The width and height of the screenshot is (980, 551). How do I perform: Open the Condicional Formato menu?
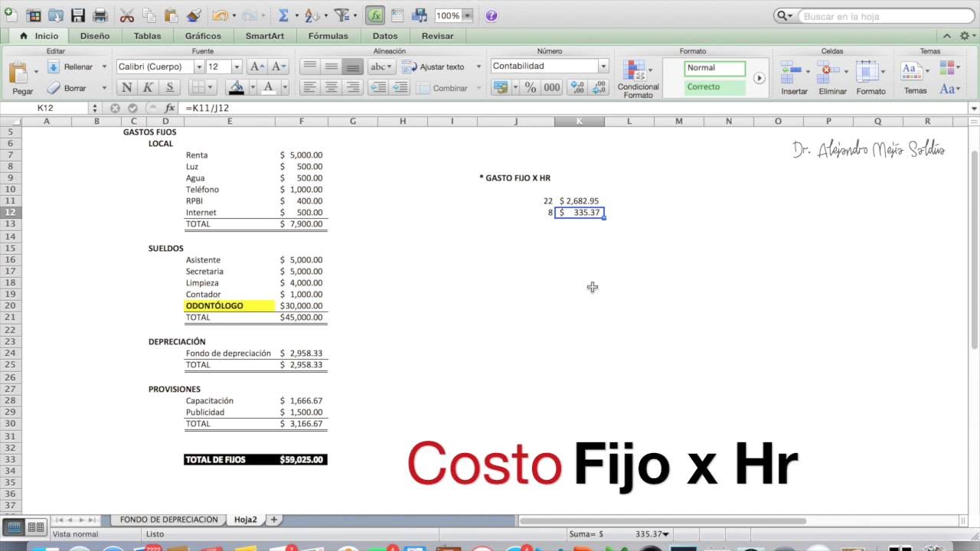click(638, 79)
